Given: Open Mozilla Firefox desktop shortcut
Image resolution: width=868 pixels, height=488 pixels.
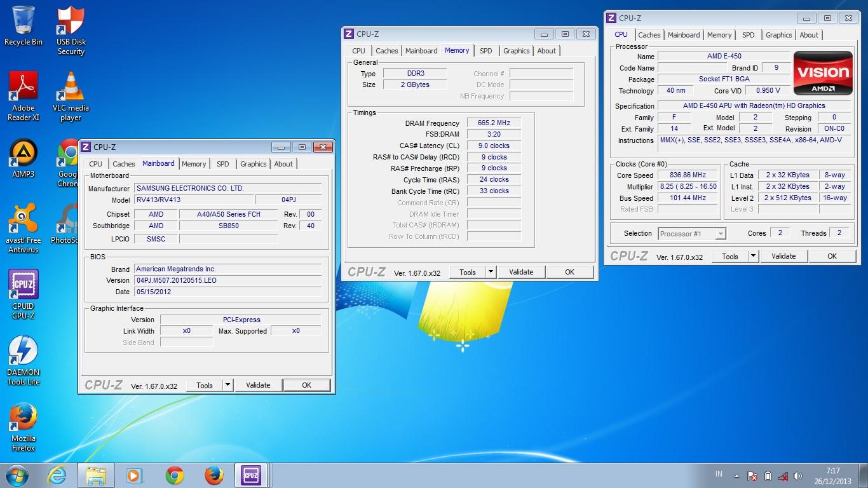Looking at the screenshot, I should click(24, 427).
